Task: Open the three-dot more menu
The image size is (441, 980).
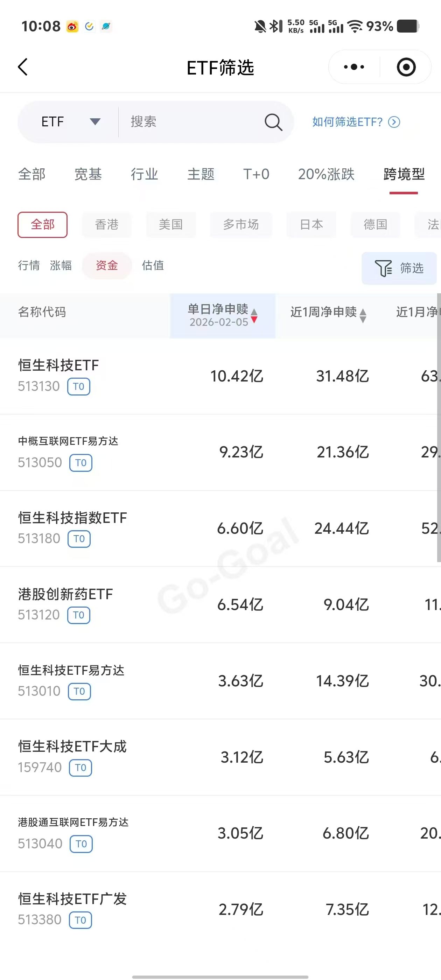Action: click(x=354, y=67)
